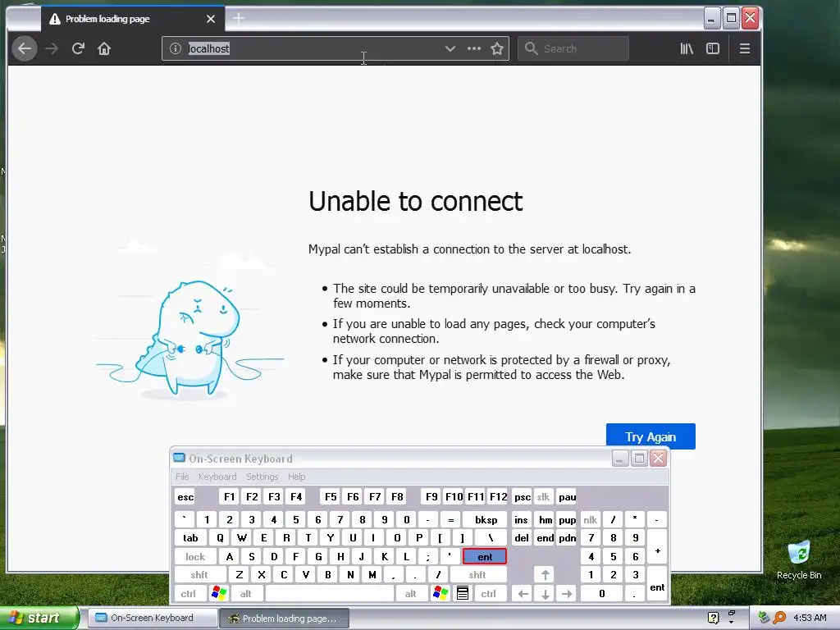Click the On-Screen Keyboard title icon
This screenshot has height=630, width=840.
[179, 458]
